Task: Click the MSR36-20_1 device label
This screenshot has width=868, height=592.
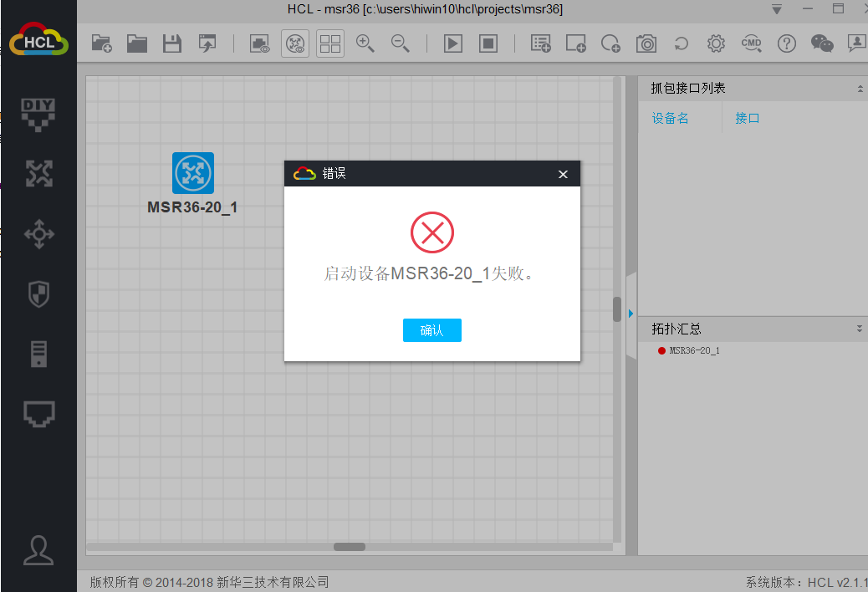Action: (192, 207)
